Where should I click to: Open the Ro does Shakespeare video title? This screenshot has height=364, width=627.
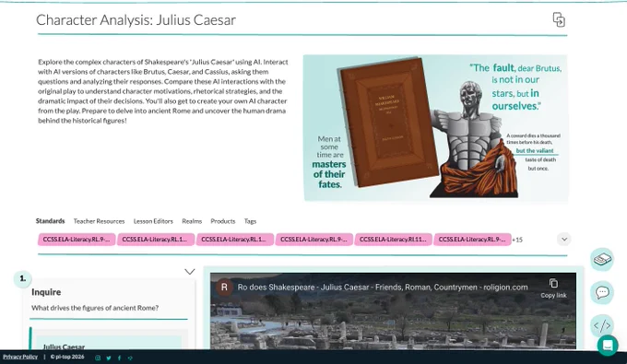click(383, 287)
